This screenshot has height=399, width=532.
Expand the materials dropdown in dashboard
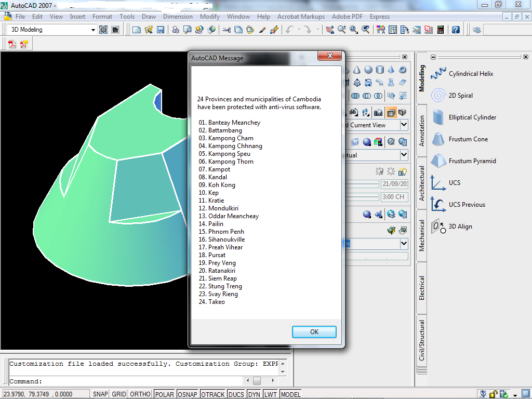[x=404, y=244]
